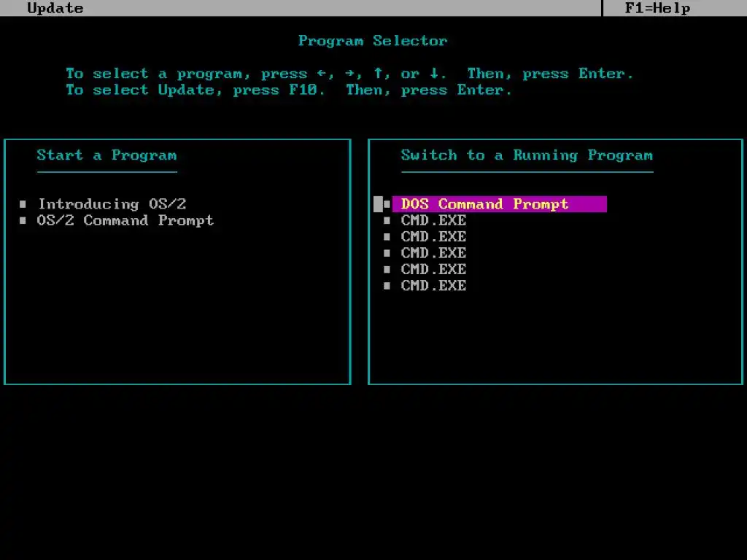747x560 pixels.
Task: Open the Update menu in the top bar
Action: pos(55,8)
